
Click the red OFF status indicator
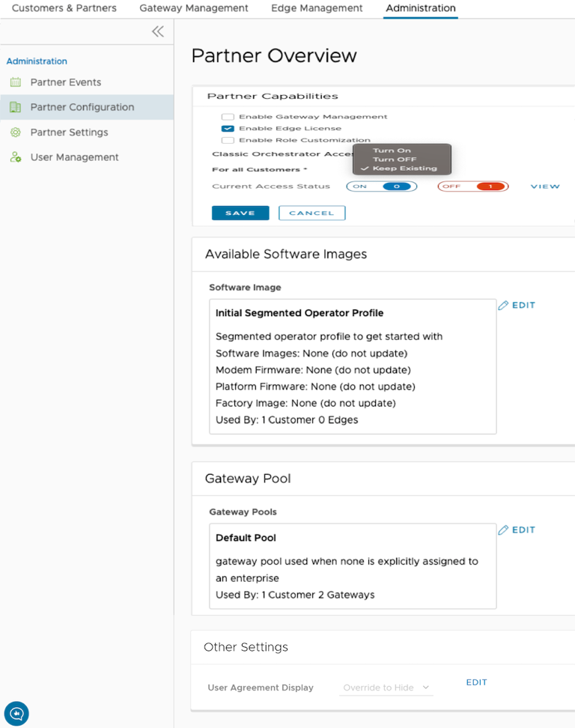(473, 186)
